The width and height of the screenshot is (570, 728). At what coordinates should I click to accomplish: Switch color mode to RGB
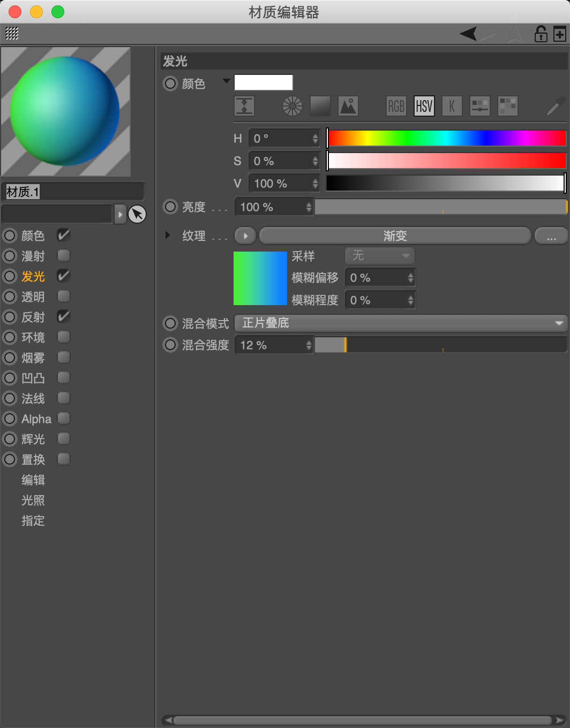coord(396,106)
